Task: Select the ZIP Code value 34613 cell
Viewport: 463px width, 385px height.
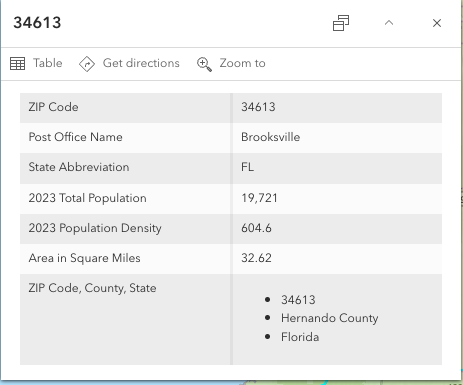Action: click(337, 108)
